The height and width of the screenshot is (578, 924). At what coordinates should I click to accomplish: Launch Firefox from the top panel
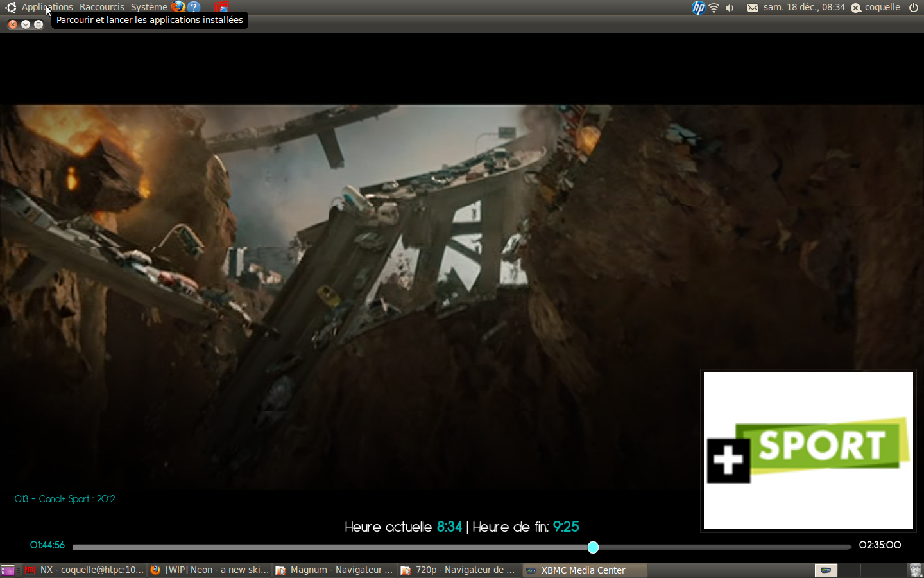pos(178,7)
